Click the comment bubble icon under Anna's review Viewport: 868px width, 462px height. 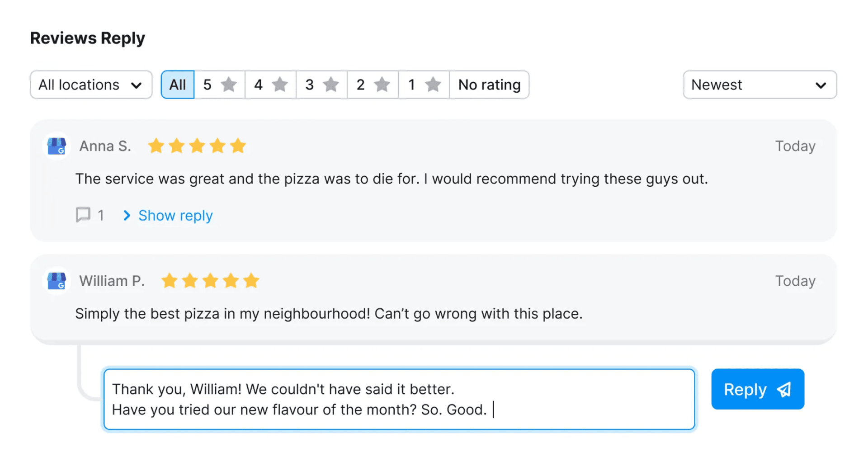click(x=83, y=215)
